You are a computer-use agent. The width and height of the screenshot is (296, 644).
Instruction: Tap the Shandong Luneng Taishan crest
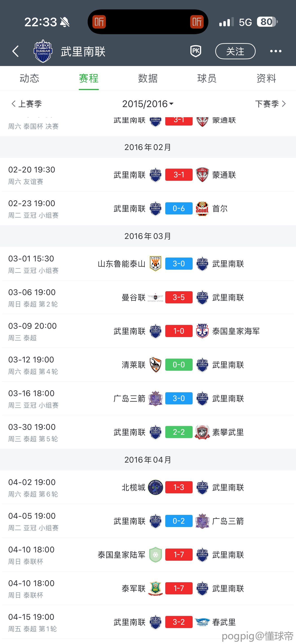tap(155, 263)
